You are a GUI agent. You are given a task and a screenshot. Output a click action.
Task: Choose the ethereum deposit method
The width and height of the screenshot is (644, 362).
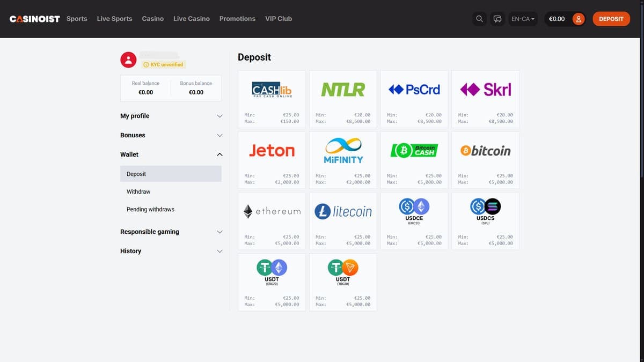(272, 221)
